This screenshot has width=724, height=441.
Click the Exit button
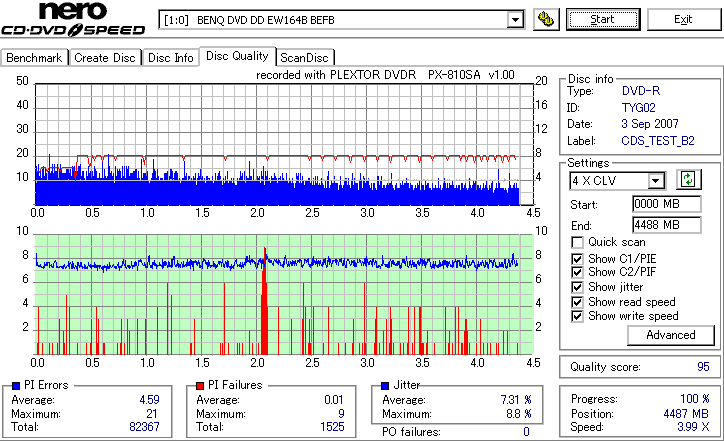683,19
